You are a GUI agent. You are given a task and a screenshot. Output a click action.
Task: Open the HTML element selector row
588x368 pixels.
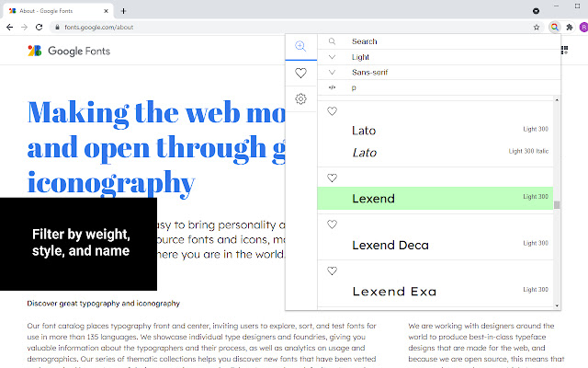point(332,87)
